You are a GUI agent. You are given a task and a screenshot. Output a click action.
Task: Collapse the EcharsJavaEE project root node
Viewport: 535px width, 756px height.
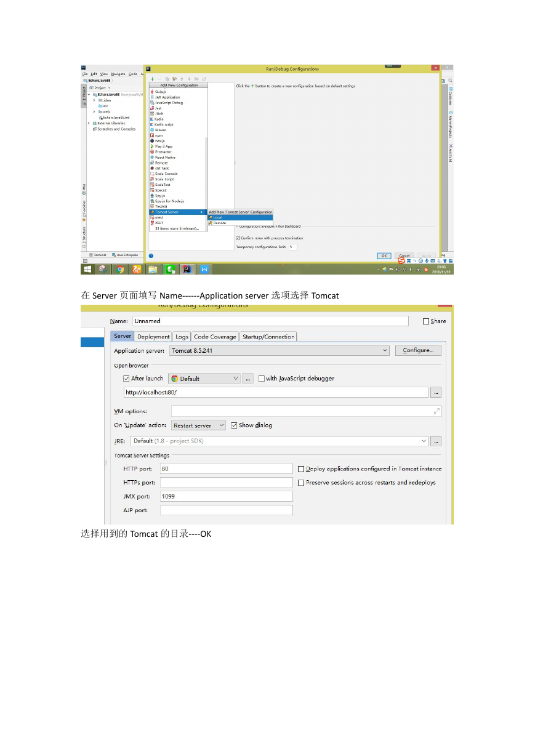pyautogui.click(x=88, y=94)
